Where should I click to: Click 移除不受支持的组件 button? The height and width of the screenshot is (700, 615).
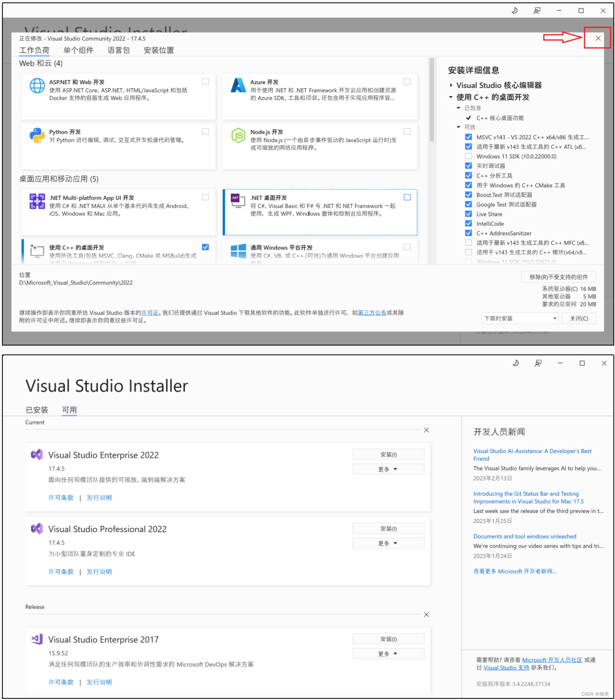tap(559, 277)
